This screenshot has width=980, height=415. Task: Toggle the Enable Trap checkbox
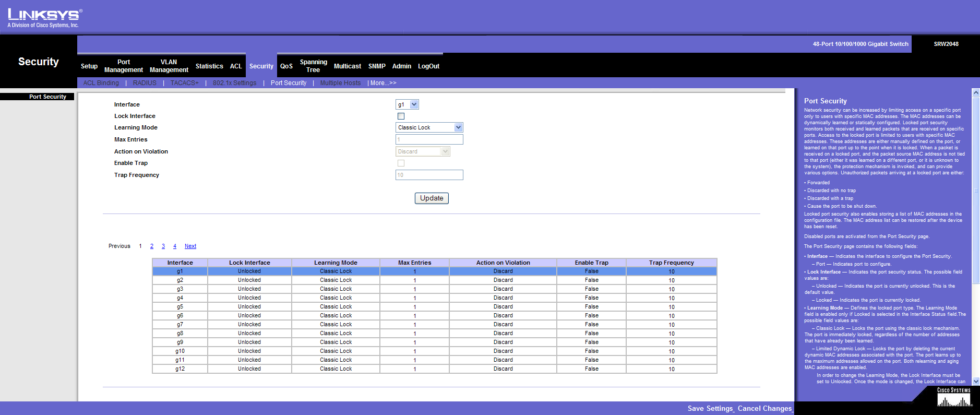(x=401, y=163)
